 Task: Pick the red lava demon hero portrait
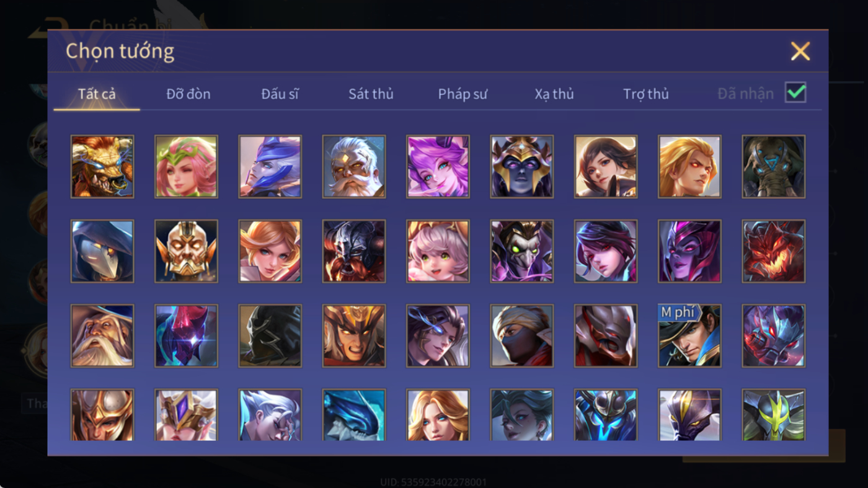pos(774,251)
